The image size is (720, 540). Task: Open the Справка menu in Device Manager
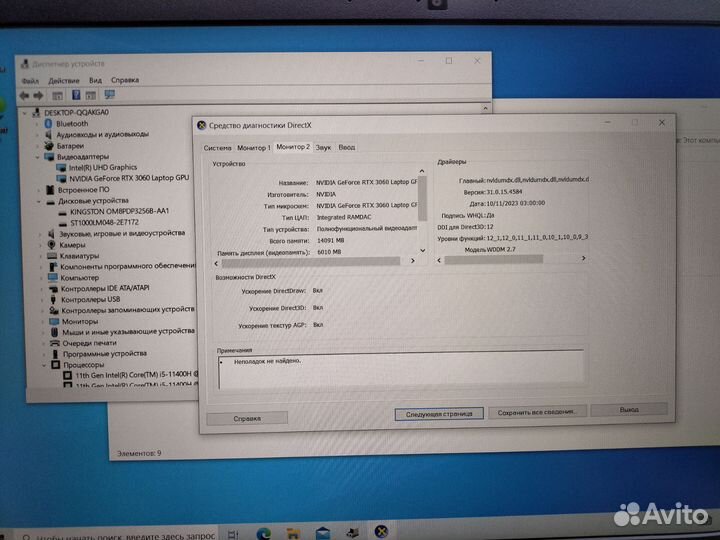[x=125, y=80]
